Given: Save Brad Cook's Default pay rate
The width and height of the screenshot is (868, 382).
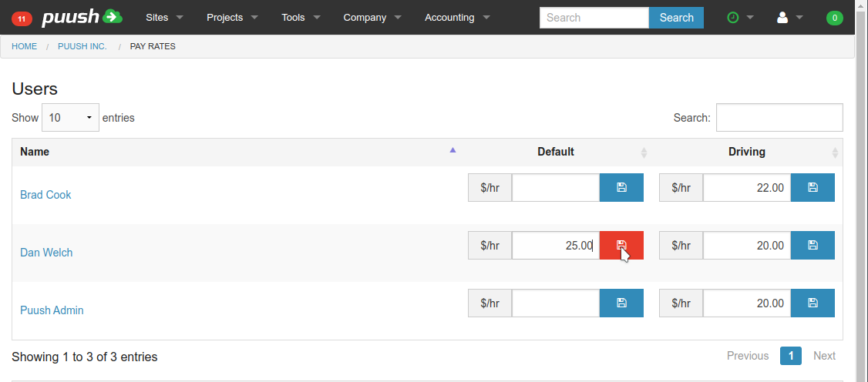Looking at the screenshot, I should [621, 187].
